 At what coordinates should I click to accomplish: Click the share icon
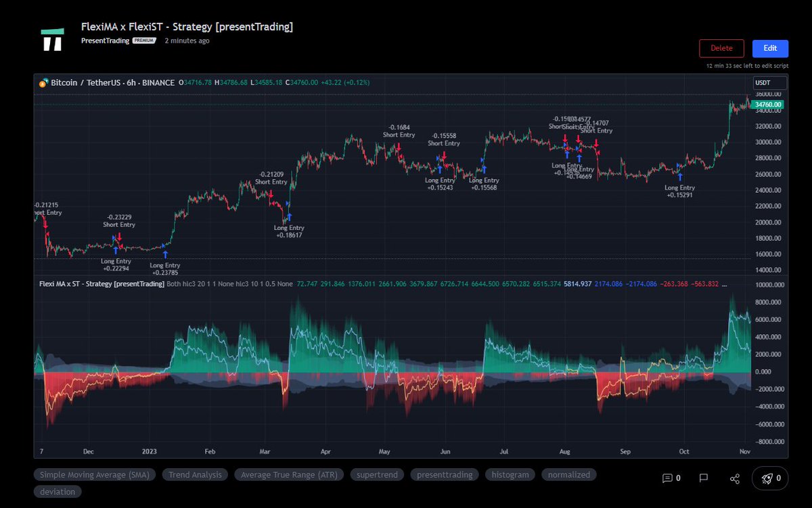pos(735,478)
